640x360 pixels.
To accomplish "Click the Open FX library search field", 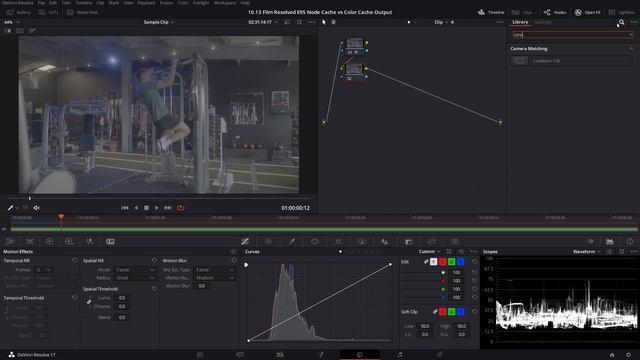I will [573, 35].
